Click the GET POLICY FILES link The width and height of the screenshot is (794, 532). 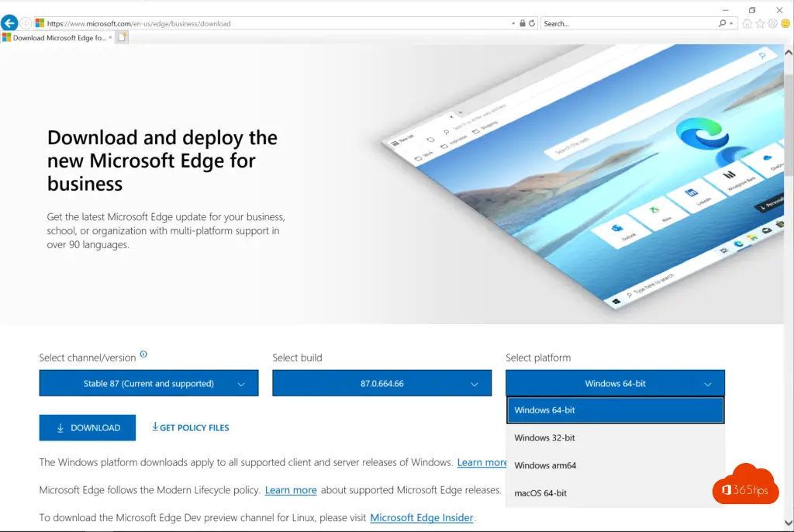191,427
